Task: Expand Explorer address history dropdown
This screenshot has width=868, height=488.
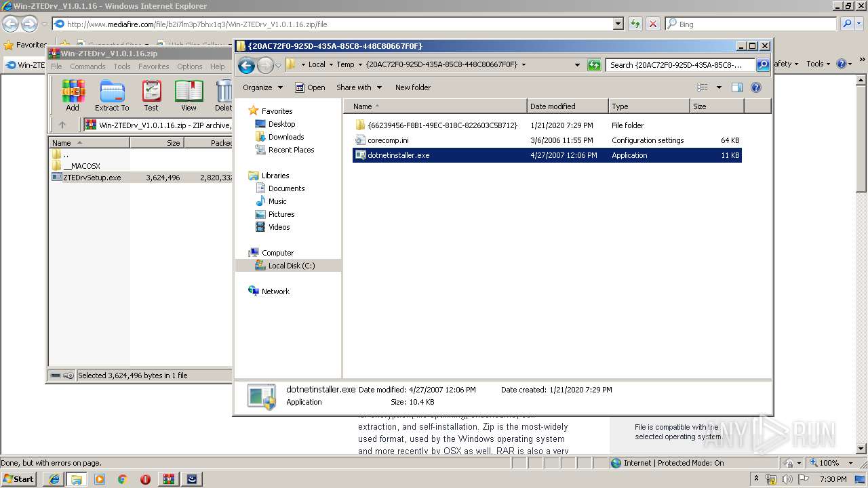Action: click(577, 65)
